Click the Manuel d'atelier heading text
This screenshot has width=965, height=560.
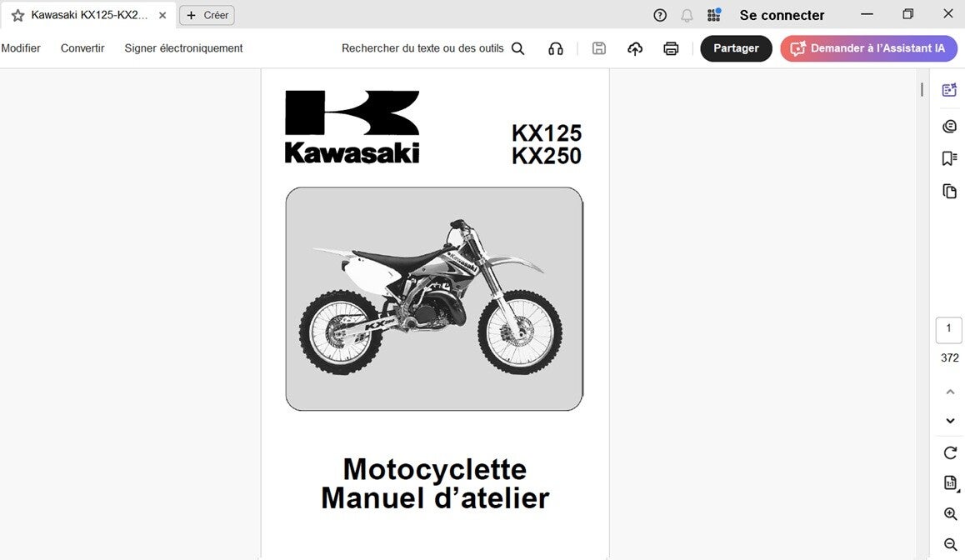(x=435, y=498)
